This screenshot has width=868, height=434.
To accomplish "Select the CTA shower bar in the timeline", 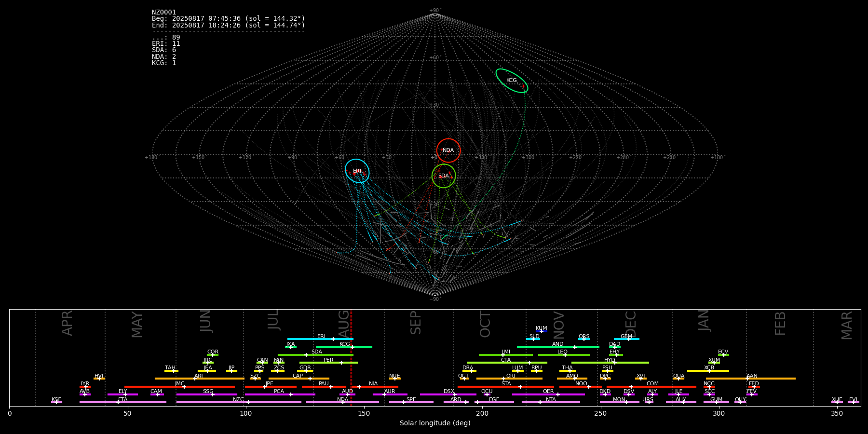I will click(507, 363).
